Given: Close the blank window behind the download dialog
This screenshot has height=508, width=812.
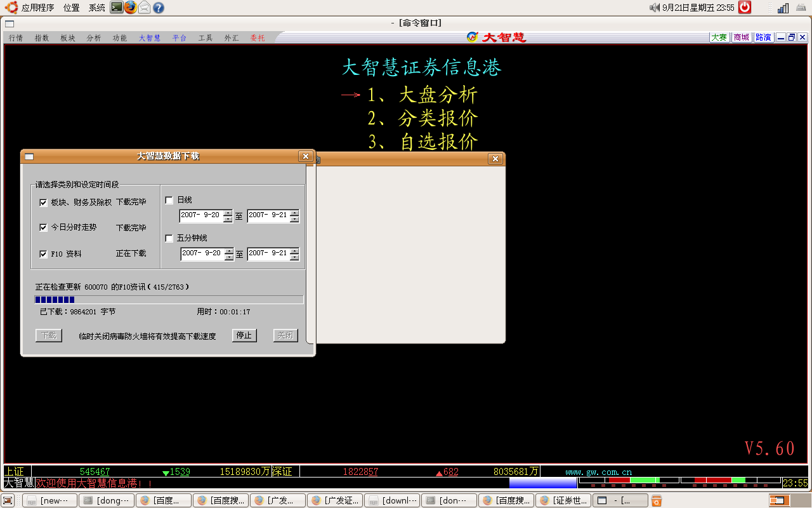Looking at the screenshot, I should coord(495,159).
